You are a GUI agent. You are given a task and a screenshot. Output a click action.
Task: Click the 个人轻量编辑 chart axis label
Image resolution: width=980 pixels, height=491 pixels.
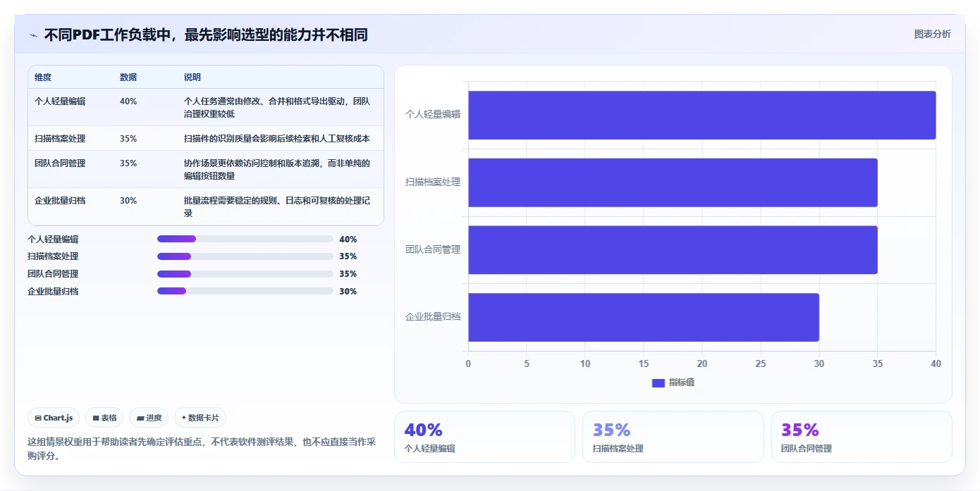433,114
